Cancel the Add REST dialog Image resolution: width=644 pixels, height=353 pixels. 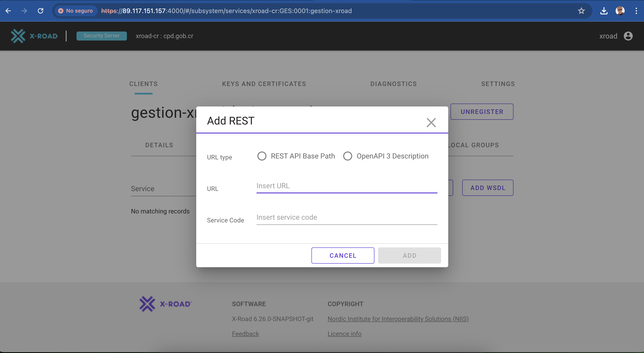(x=343, y=256)
